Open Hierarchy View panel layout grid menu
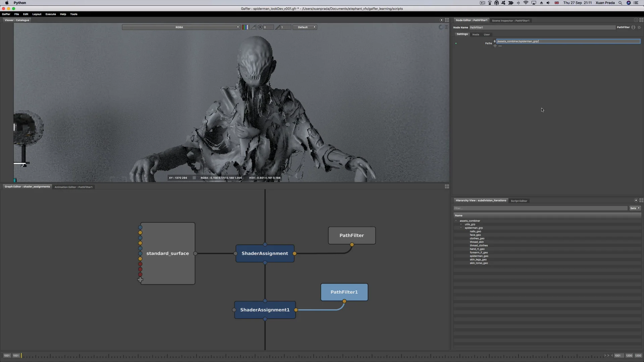The height and width of the screenshot is (362, 644). pos(641,200)
